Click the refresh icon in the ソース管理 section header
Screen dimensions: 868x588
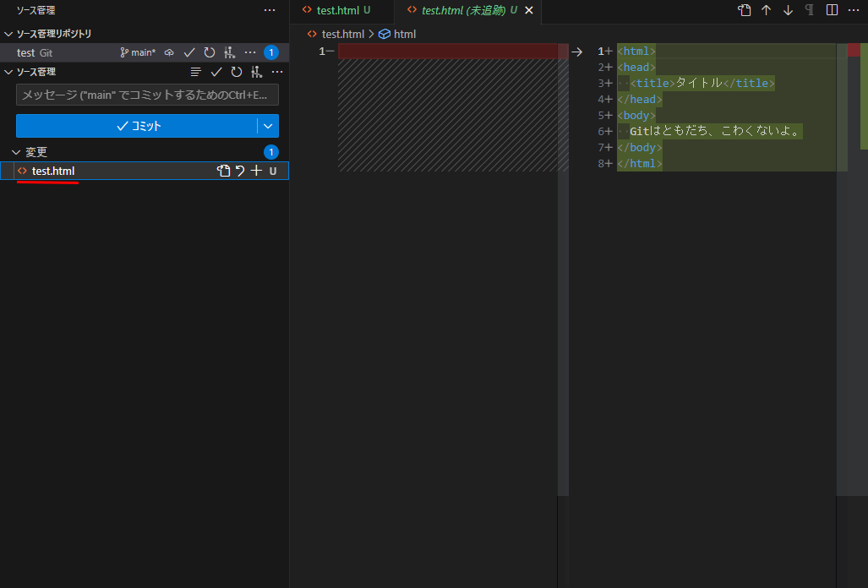(237, 72)
